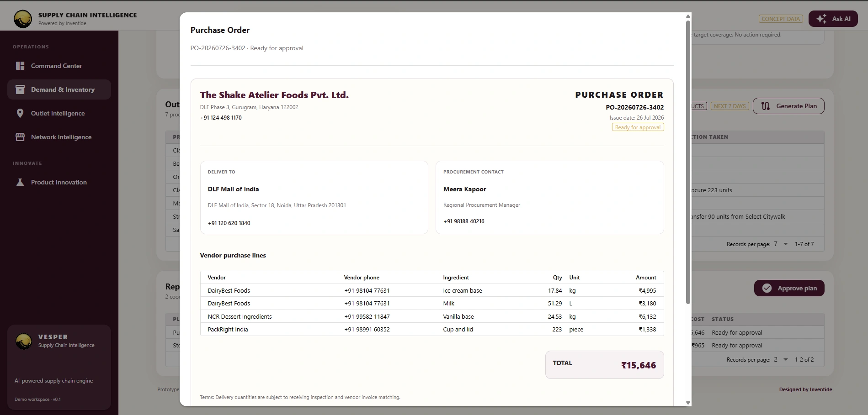Click the Amount column header
The width and height of the screenshot is (868, 415).
point(646,278)
